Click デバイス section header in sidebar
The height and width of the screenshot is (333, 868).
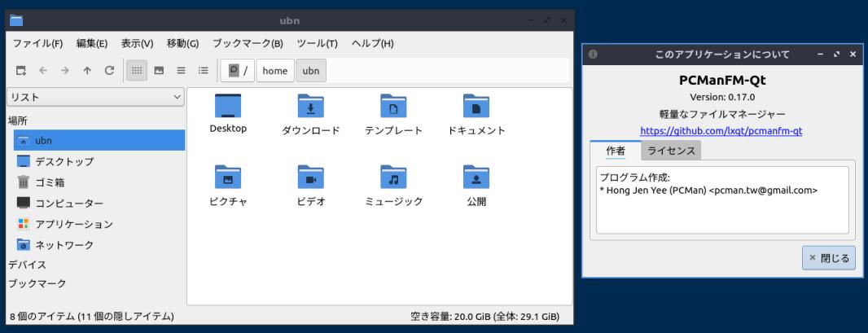point(27,265)
